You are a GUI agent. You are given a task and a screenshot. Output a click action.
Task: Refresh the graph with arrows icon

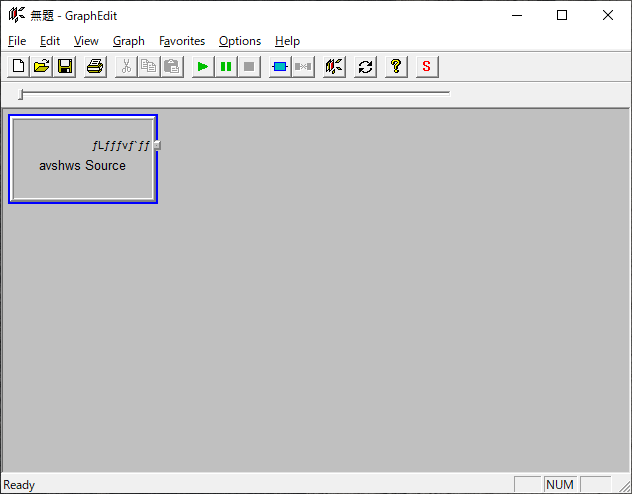click(x=365, y=66)
